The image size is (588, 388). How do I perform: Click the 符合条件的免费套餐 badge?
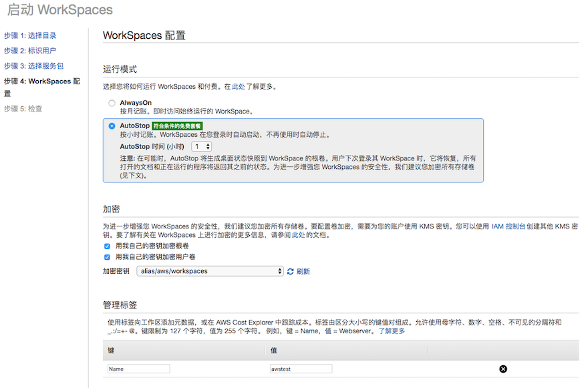tap(177, 126)
